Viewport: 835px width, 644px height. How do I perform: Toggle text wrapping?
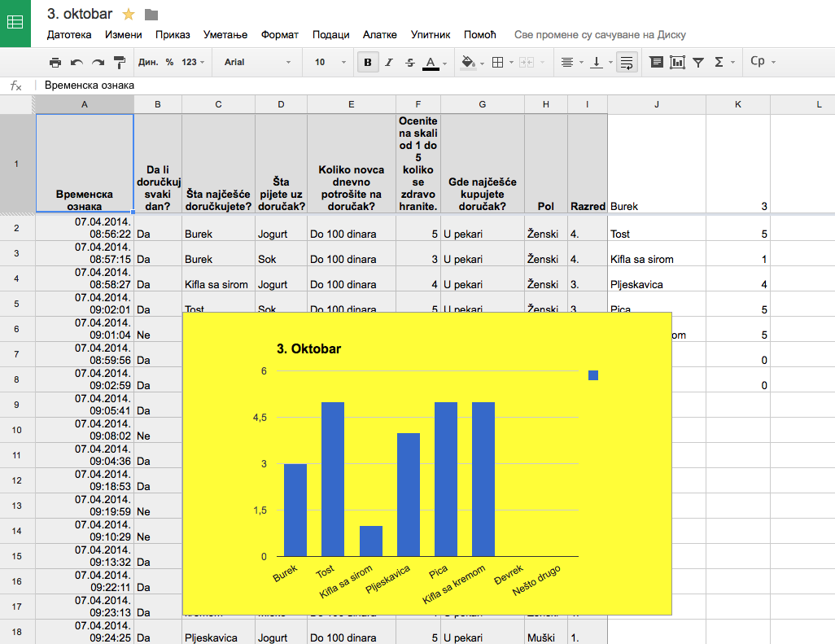point(627,63)
